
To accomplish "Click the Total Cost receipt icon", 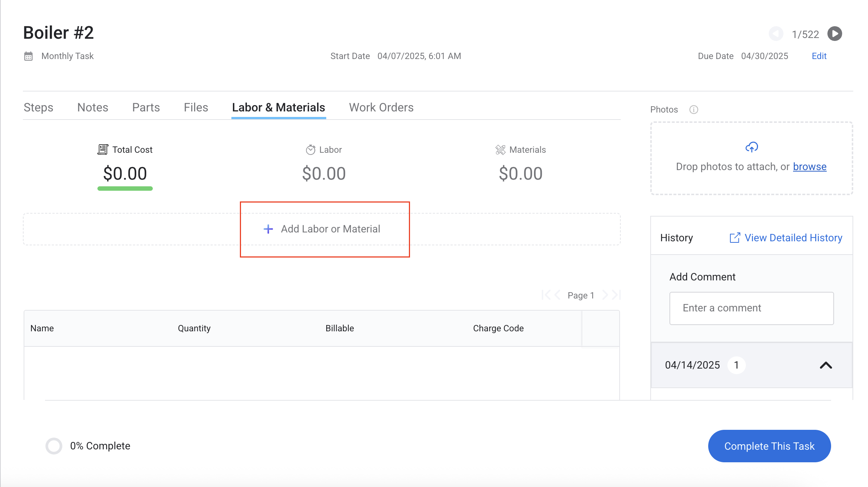I will pos(103,149).
